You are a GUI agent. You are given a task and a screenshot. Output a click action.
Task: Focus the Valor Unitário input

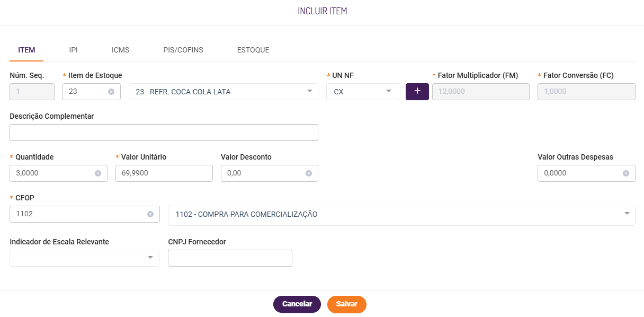point(164,173)
